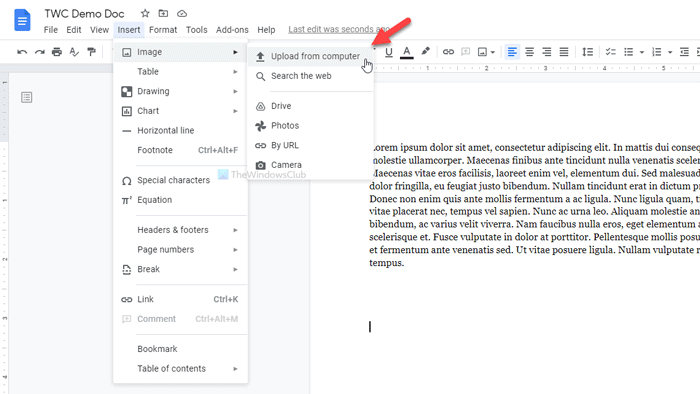Insert image By URL
Viewport: 700px width, 394px height.
310,145
